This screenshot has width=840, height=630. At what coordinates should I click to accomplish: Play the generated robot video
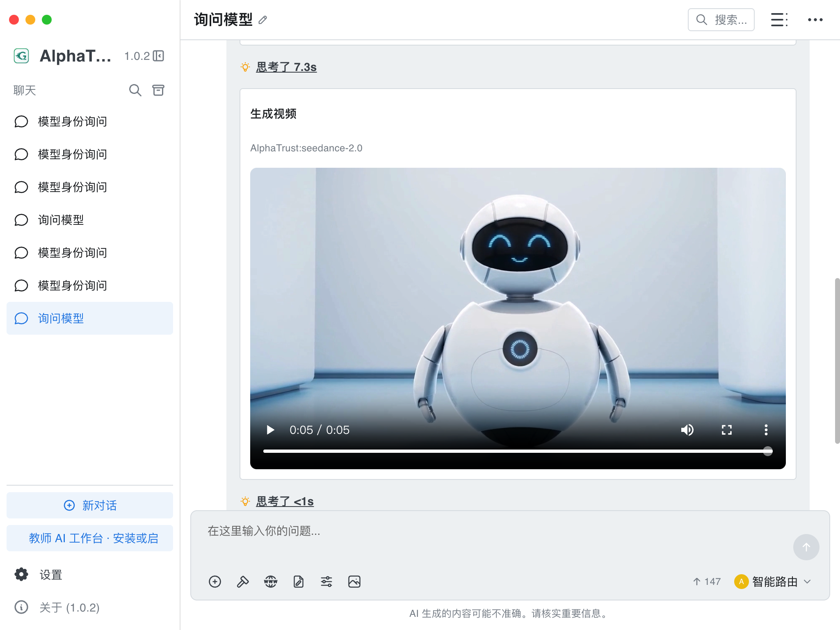(x=270, y=430)
